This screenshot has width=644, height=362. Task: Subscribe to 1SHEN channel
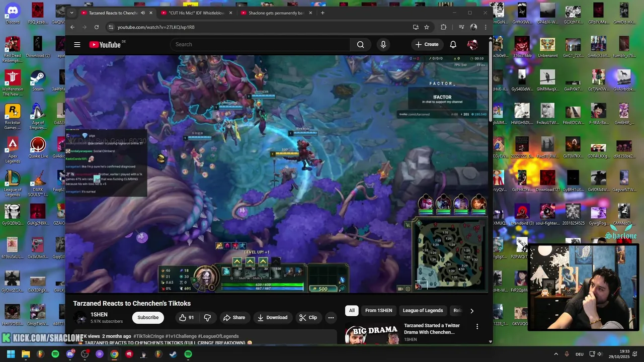coord(148,317)
